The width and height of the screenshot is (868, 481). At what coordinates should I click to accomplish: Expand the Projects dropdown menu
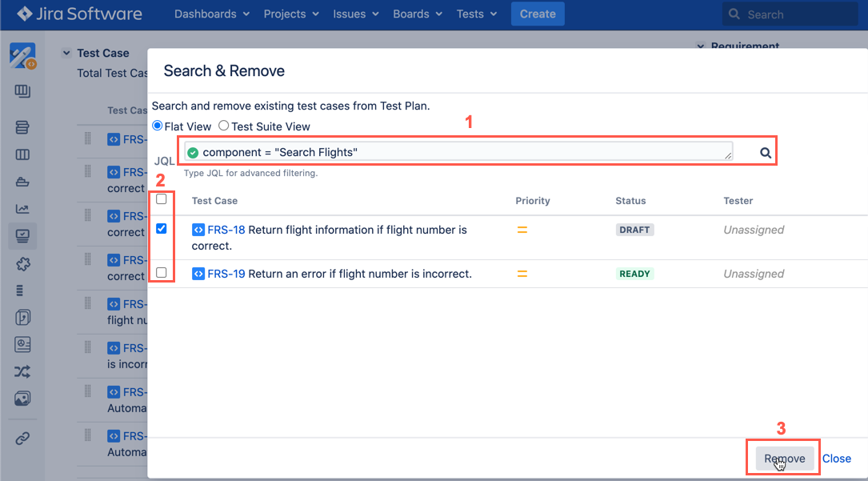[291, 14]
